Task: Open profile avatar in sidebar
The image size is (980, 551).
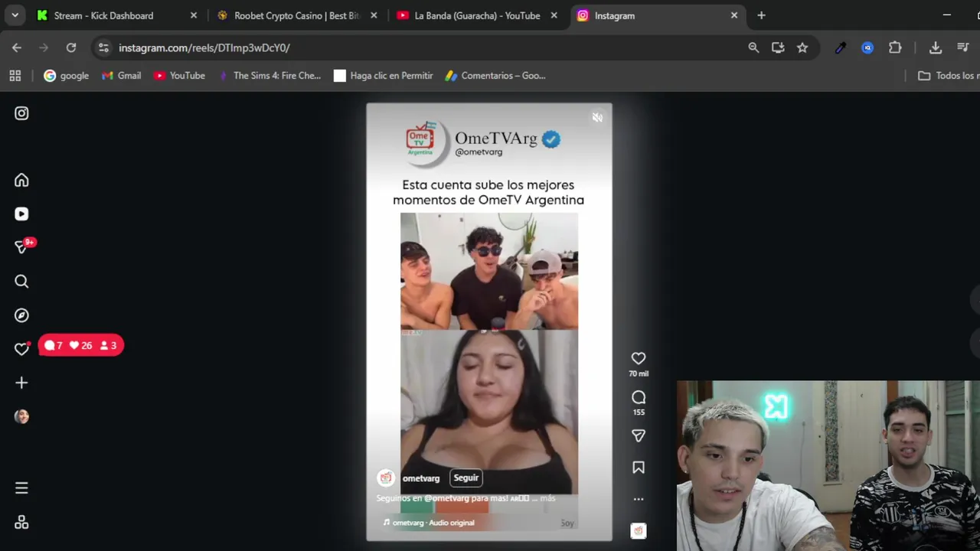Action: [x=21, y=416]
